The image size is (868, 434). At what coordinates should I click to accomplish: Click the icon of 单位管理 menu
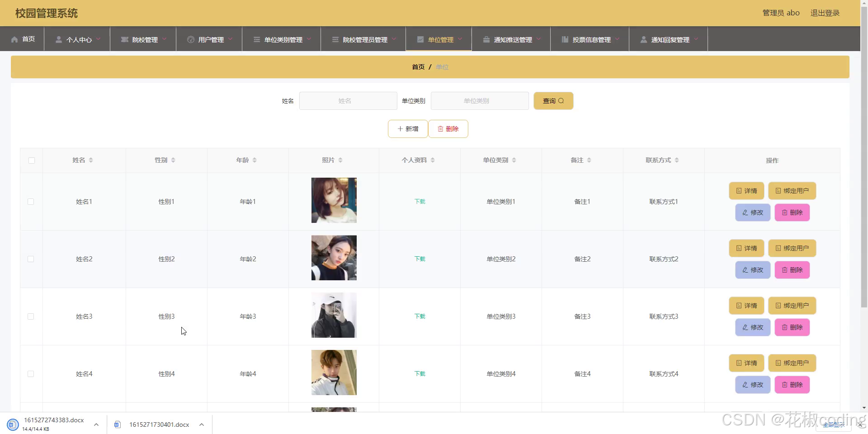(420, 39)
